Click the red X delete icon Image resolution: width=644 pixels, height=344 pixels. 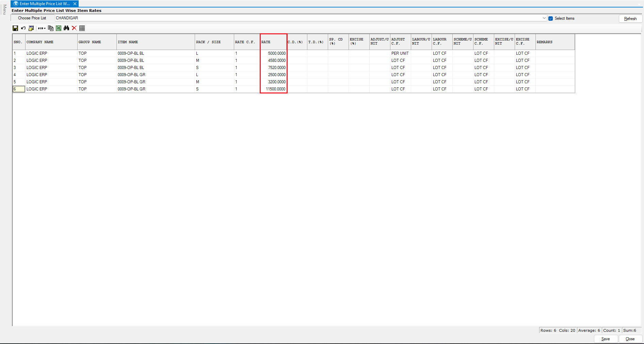click(x=74, y=28)
